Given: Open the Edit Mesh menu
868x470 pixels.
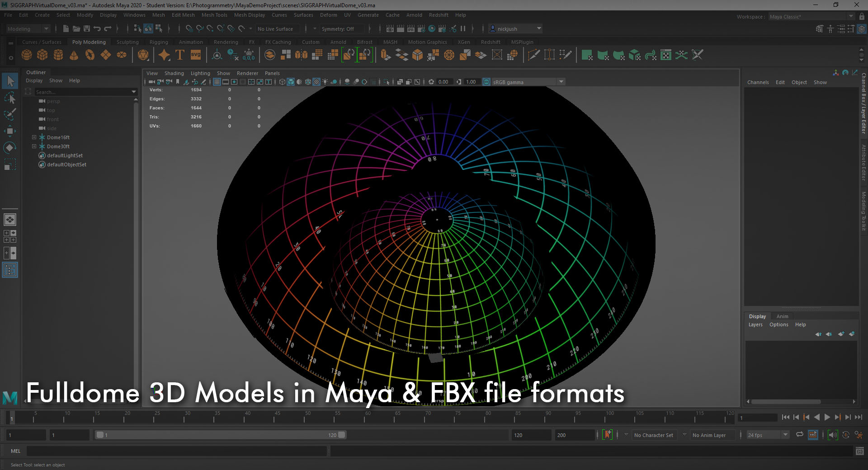Looking at the screenshot, I should point(183,15).
